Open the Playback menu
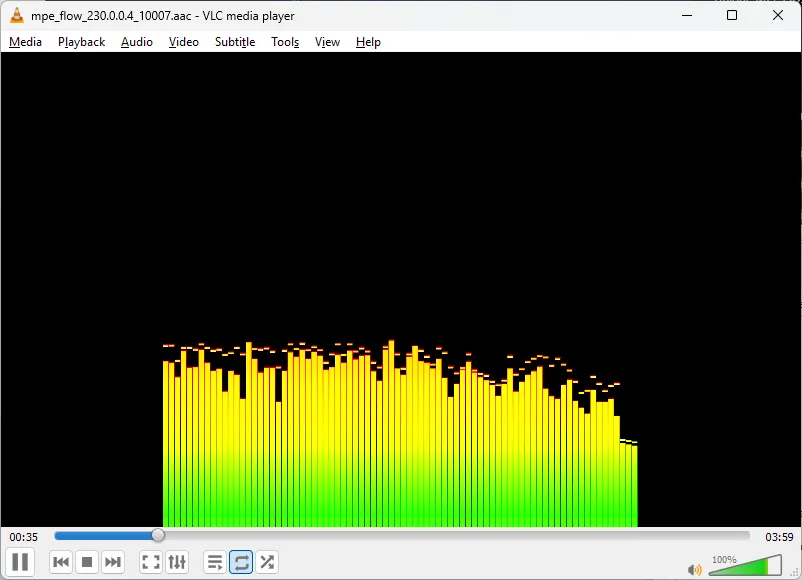Viewport: 802px width, 580px height. (x=81, y=42)
